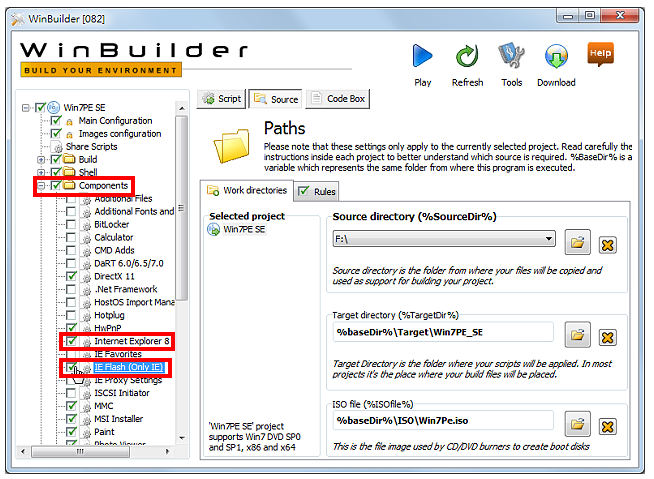Click the Play build icon
Viewport: 654px width, 479px height.
coord(422,56)
